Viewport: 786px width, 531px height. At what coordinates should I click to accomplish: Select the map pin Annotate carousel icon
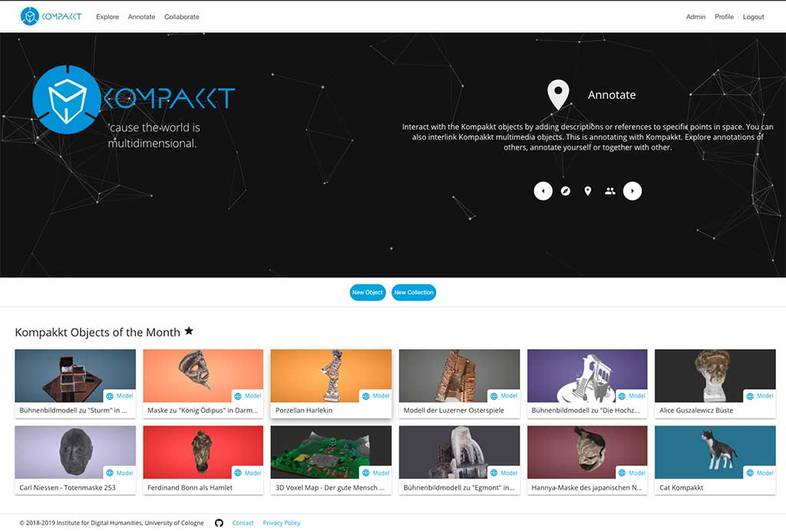[x=587, y=191]
